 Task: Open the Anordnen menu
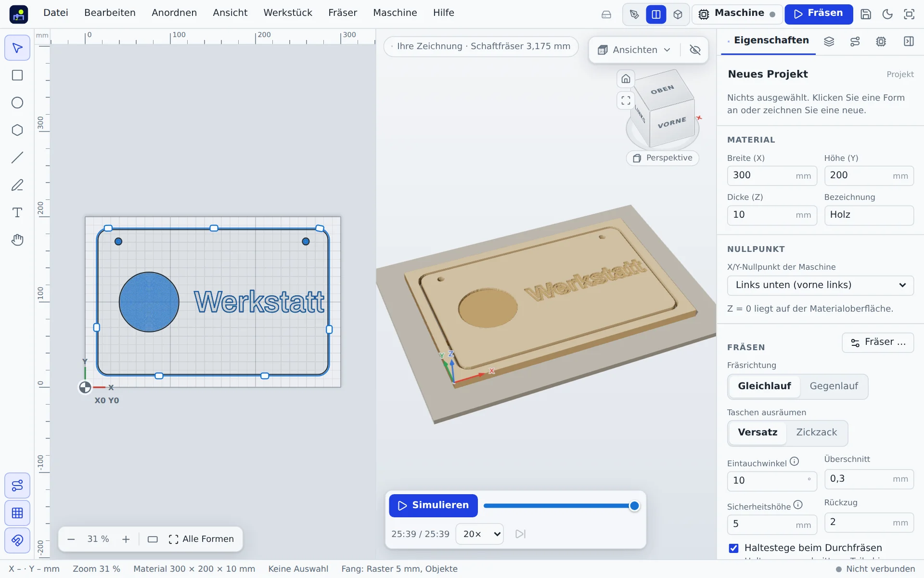click(x=174, y=13)
